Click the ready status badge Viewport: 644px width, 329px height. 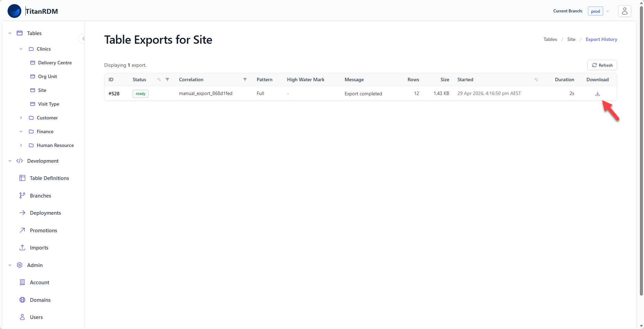coord(141,94)
